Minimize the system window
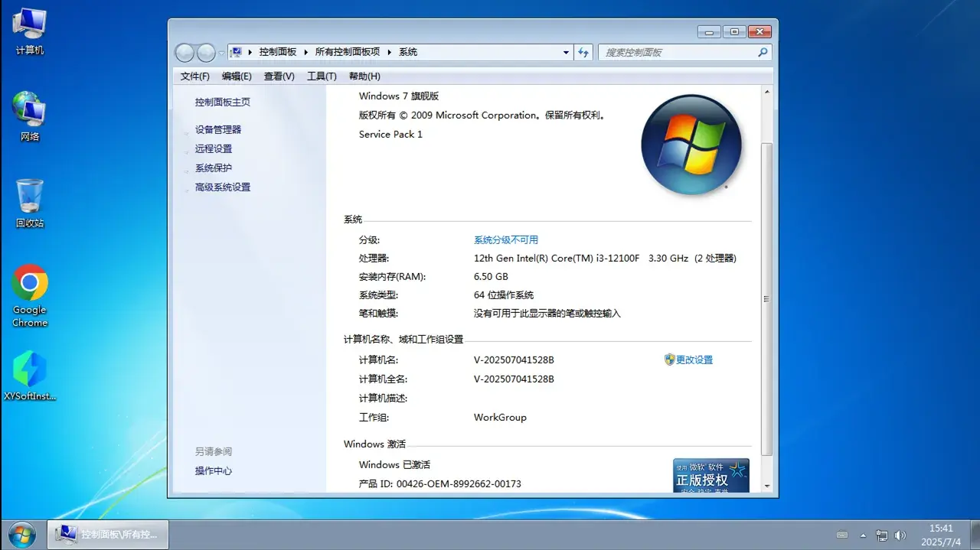980x550 pixels. [710, 31]
